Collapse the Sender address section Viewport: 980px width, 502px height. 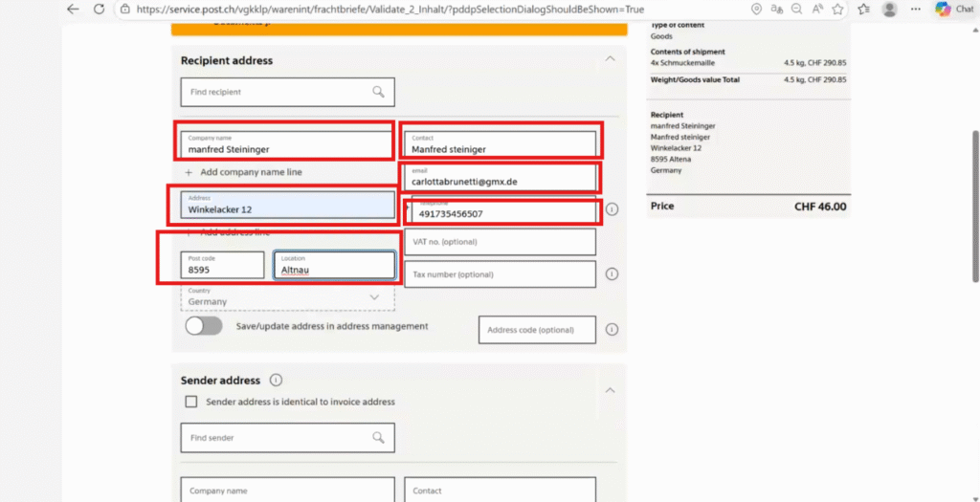610,390
